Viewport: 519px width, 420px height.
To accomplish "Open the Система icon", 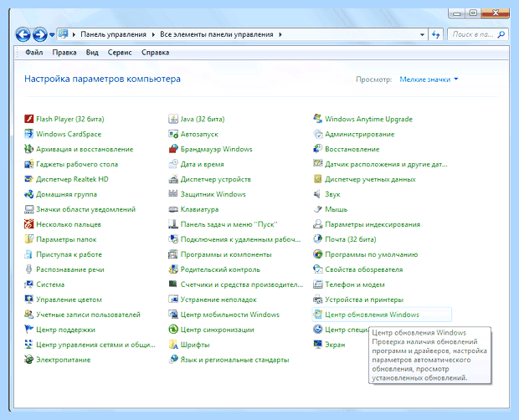I will (28, 284).
